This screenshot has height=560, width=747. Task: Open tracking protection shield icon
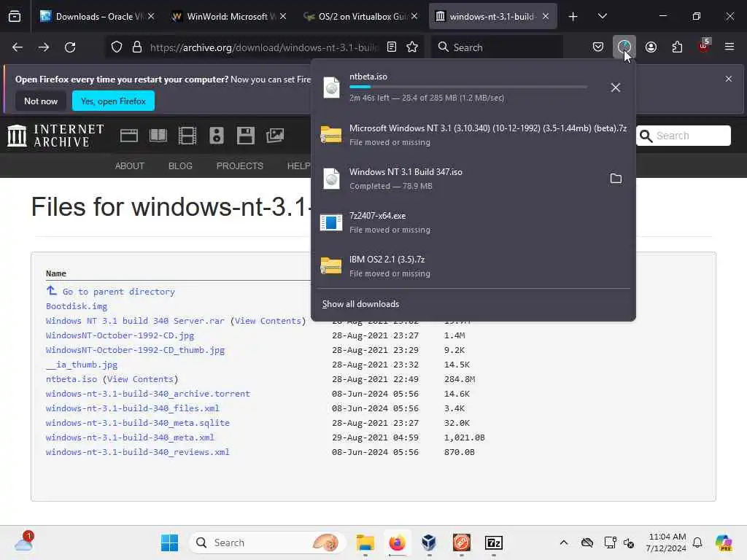click(117, 47)
